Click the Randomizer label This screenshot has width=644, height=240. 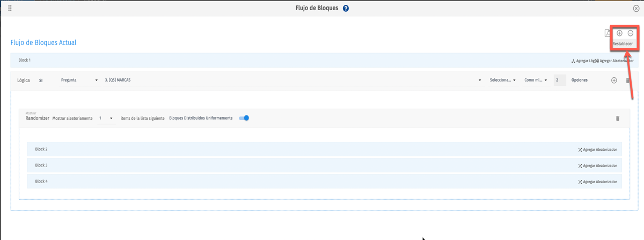pyautogui.click(x=38, y=118)
